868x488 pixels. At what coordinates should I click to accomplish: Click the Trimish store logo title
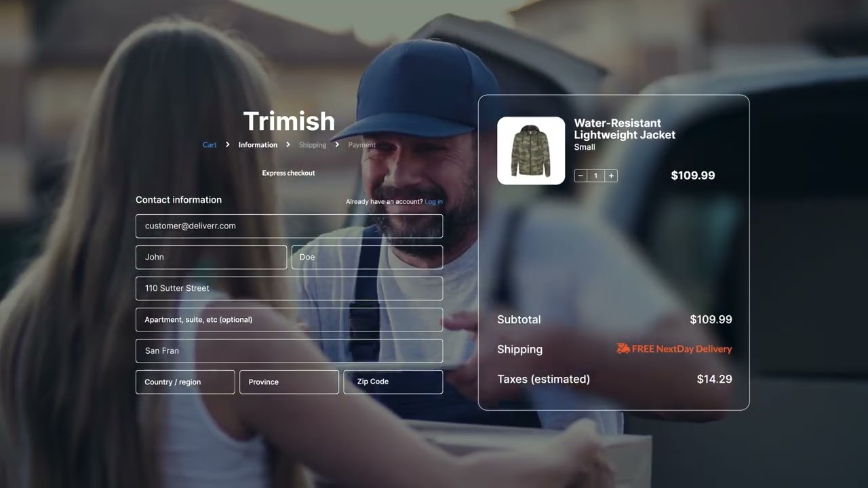289,121
